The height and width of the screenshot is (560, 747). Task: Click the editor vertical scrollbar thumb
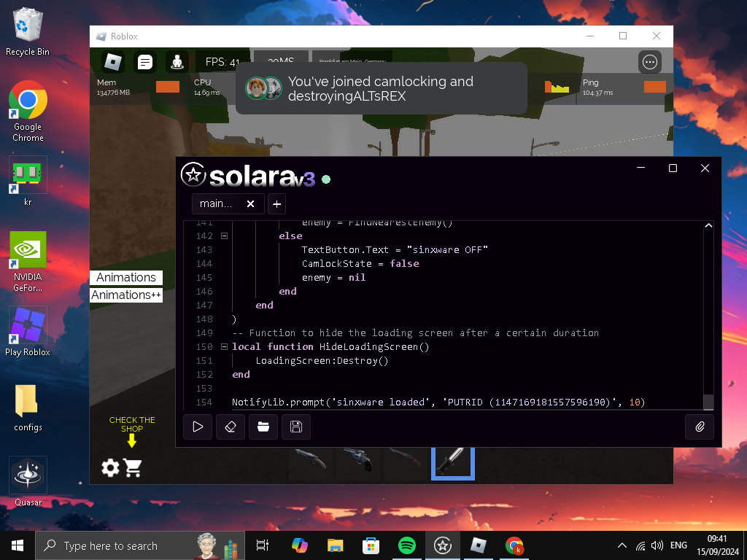pos(708,401)
